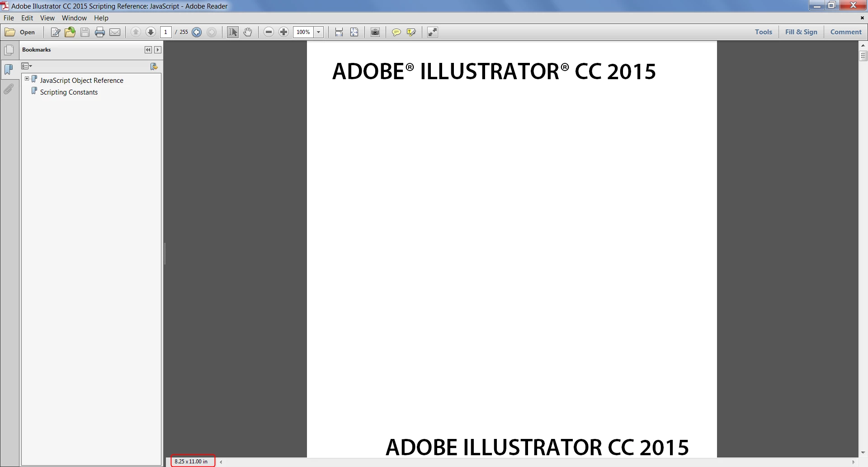Open the Fill & Sign pane
The width and height of the screenshot is (868, 467).
pos(801,32)
